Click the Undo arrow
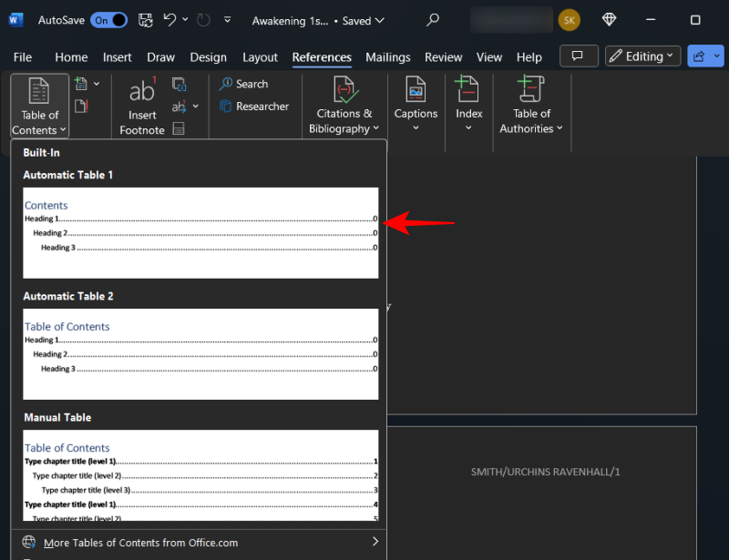The width and height of the screenshot is (729, 560). [170, 19]
